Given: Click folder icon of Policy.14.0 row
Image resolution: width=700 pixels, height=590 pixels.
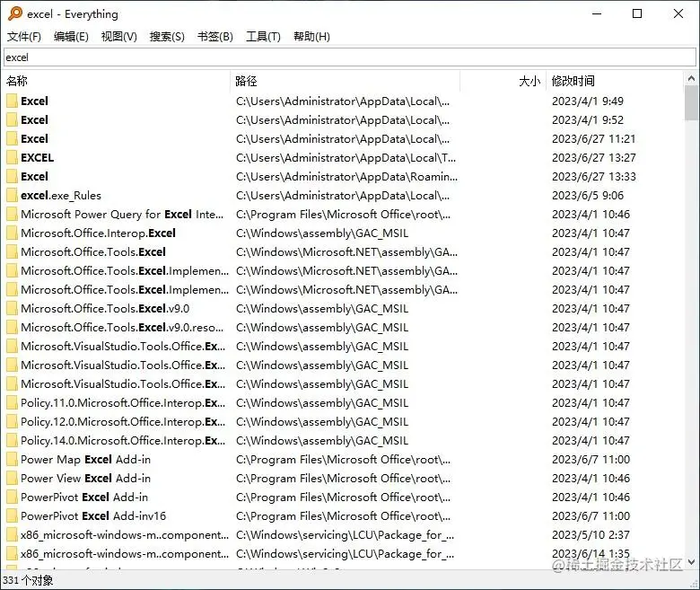Looking at the screenshot, I should (x=12, y=440).
